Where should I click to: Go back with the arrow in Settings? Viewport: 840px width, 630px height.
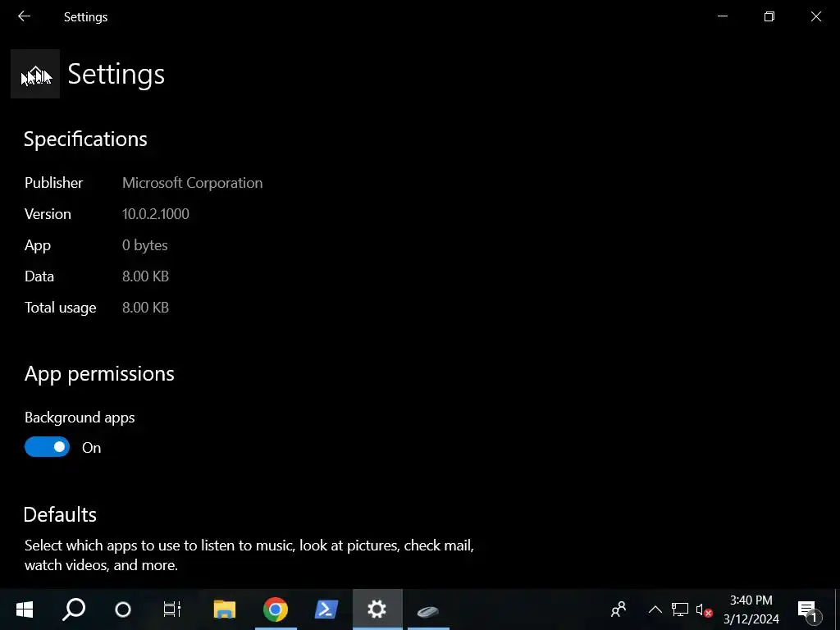pyautogui.click(x=24, y=16)
